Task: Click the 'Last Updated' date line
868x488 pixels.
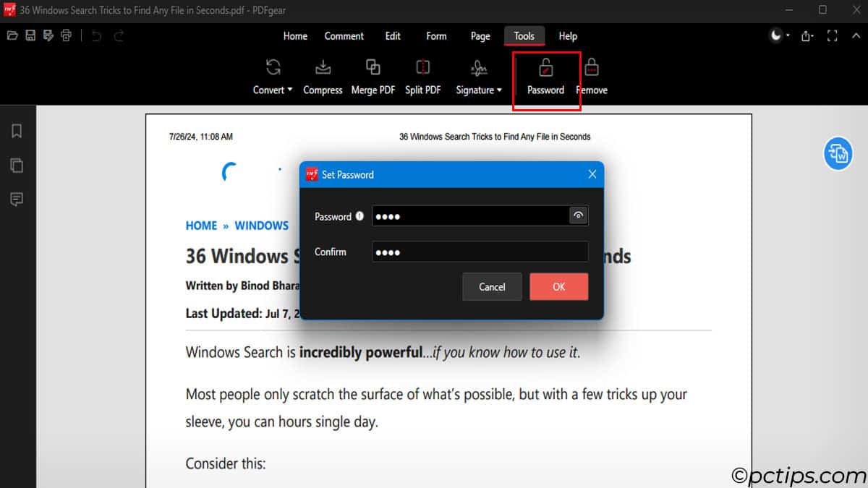Action: click(242, 313)
